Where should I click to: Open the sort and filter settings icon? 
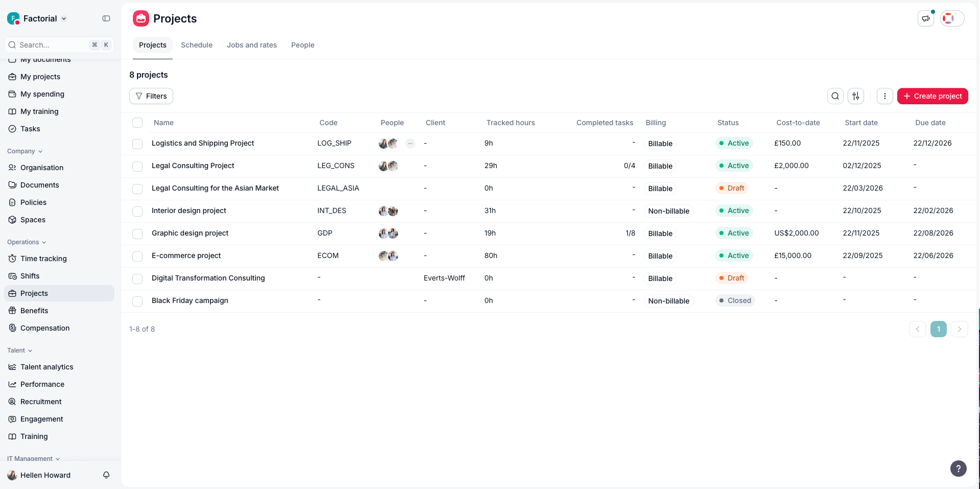coord(855,96)
